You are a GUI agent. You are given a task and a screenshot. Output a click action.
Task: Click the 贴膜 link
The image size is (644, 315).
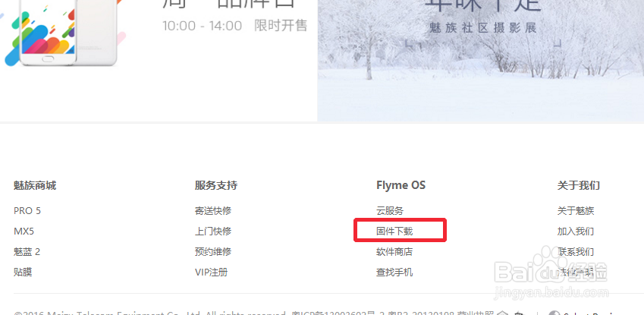click(x=23, y=272)
